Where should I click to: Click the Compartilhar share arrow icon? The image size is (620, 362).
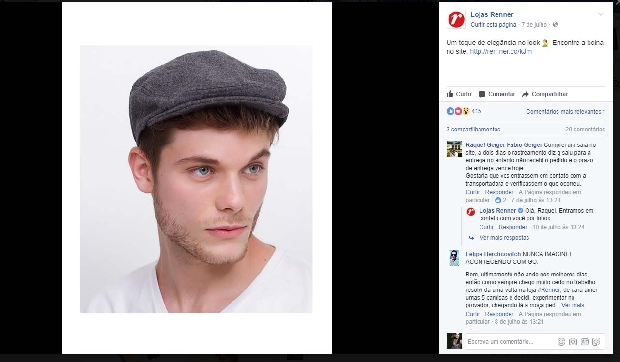tap(525, 94)
